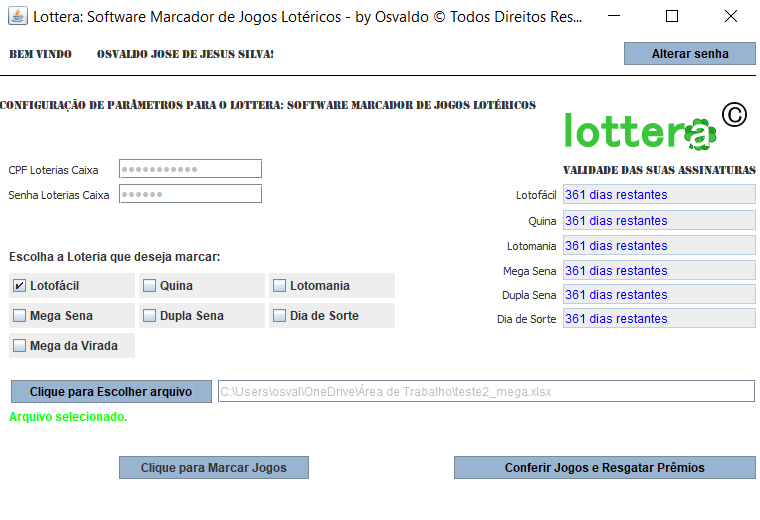Click Lotofácil subscription days remaining field

tap(659, 195)
